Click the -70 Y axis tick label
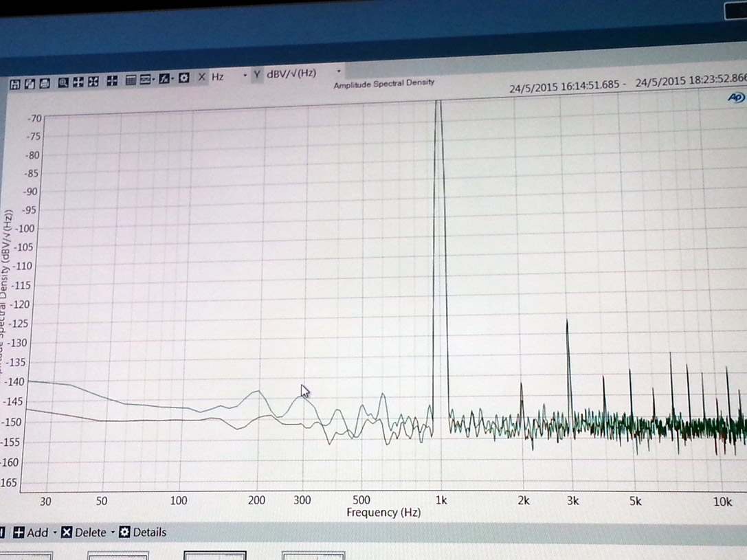The width and height of the screenshot is (747, 560). pos(34,118)
